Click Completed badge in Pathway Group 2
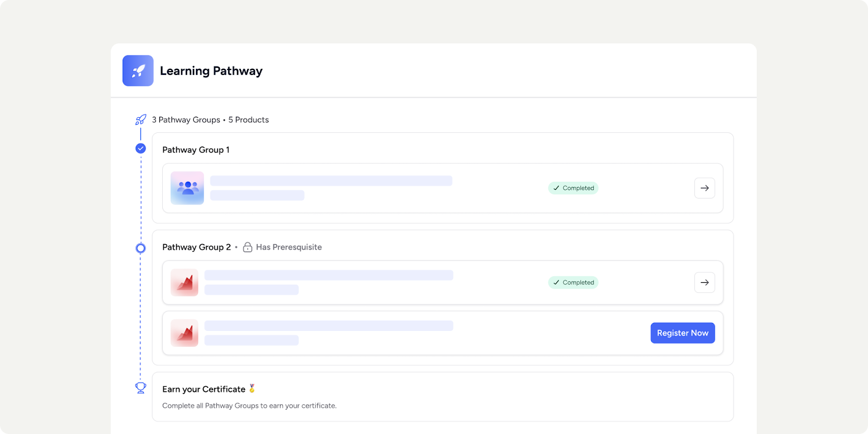This screenshot has width=868, height=434. click(573, 283)
